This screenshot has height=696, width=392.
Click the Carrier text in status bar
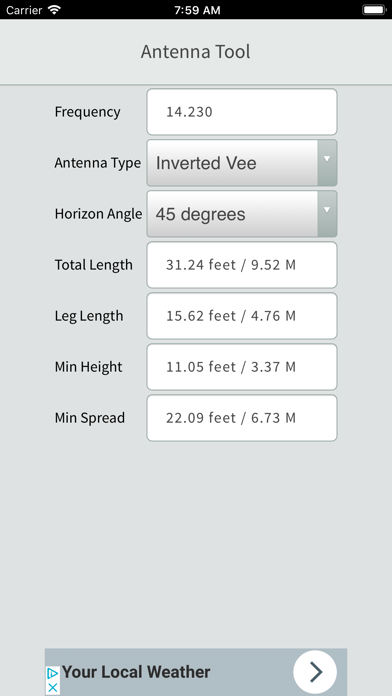pyautogui.click(x=24, y=10)
